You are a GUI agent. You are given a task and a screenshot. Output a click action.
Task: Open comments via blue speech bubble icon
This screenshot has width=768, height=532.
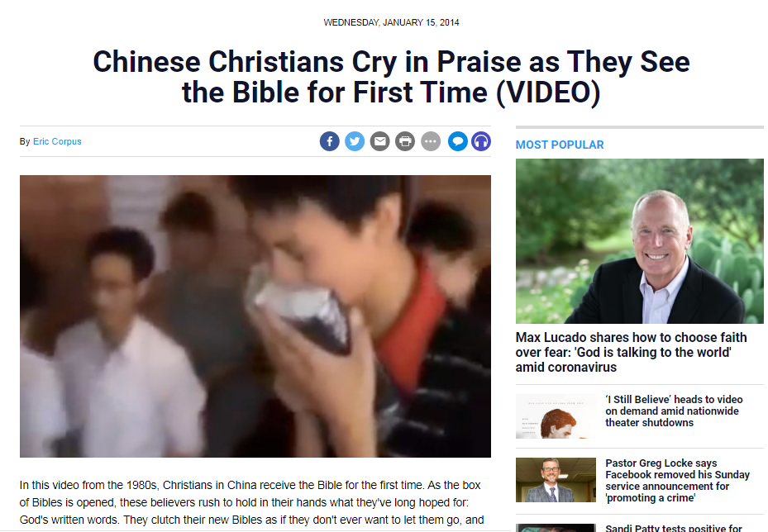coord(457,141)
